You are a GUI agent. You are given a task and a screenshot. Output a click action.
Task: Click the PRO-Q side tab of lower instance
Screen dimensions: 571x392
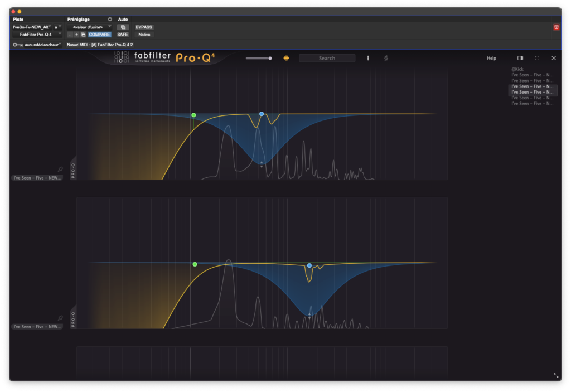pyautogui.click(x=73, y=318)
